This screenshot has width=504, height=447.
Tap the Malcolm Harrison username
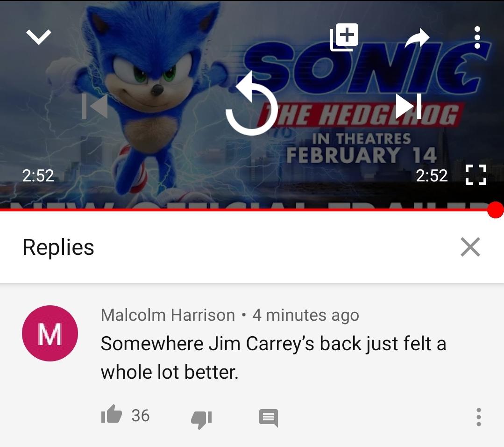[168, 315]
